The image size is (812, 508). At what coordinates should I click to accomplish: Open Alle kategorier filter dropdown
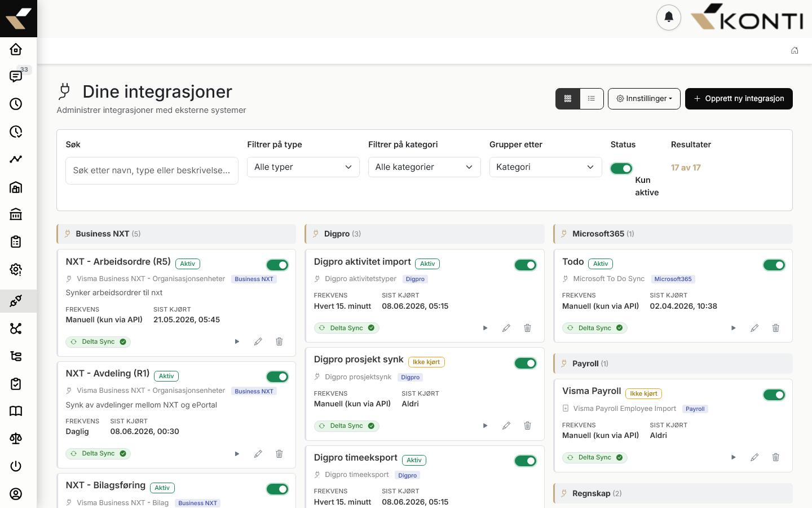coord(425,167)
